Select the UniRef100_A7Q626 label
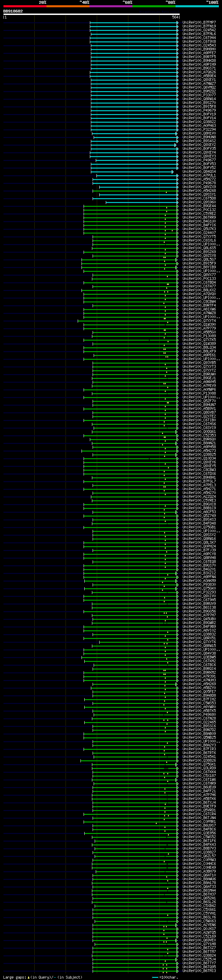The height and width of the screenshot is (980, 222). coord(199,72)
